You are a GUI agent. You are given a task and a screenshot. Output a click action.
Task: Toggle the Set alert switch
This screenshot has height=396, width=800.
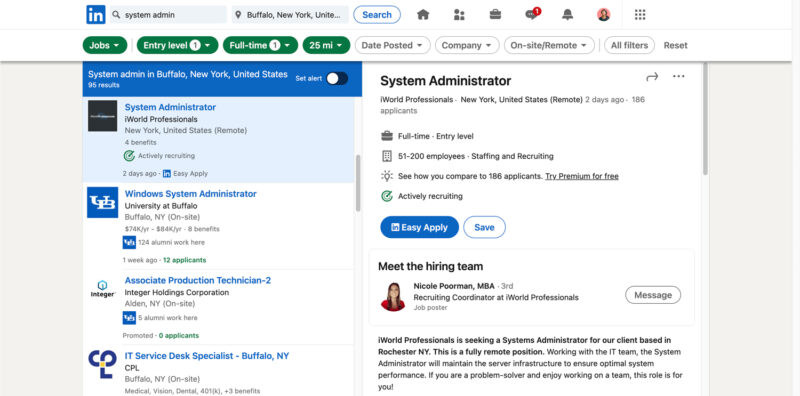click(337, 78)
